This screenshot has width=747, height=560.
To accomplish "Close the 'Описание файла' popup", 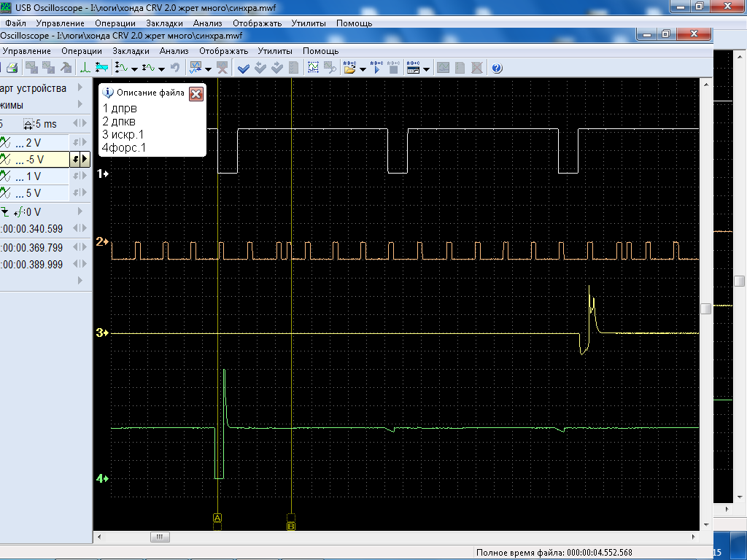I will (196, 94).
